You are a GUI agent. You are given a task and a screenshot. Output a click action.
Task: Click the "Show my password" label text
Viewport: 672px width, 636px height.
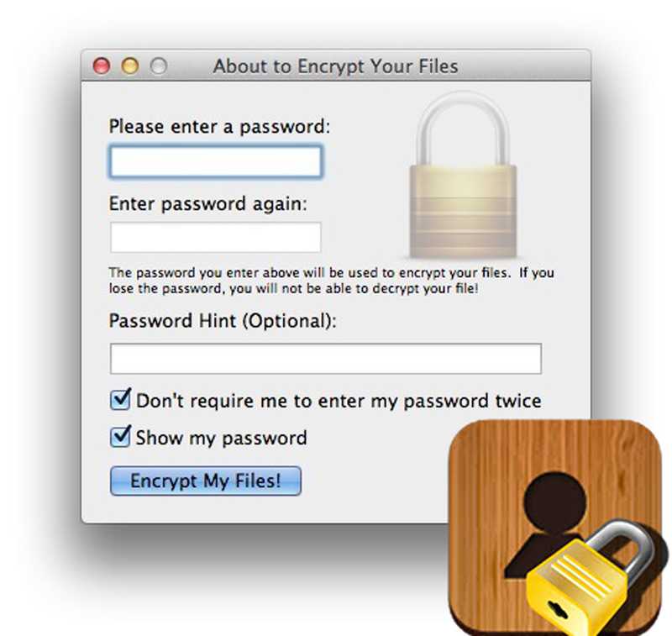pos(221,438)
